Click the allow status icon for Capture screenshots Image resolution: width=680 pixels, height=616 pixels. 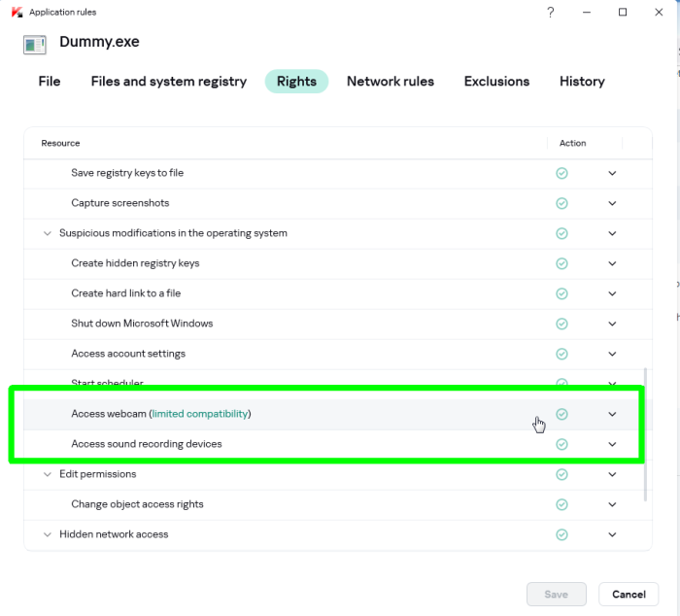click(561, 203)
